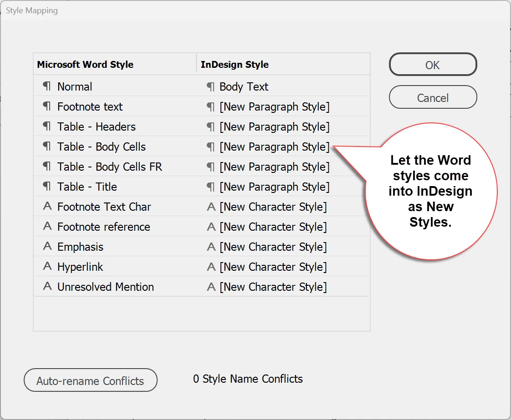Open InDesign style dropdown for Table - Body Cells

pos(275,147)
